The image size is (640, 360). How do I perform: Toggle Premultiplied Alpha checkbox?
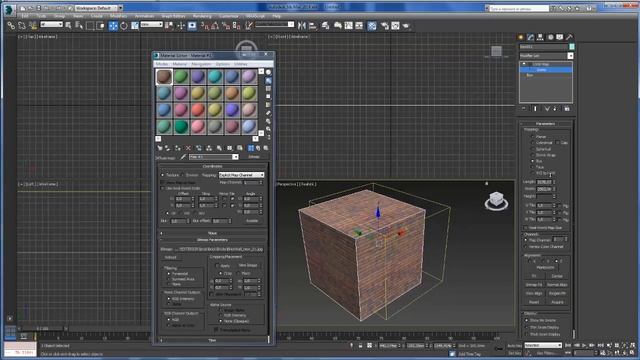click(216, 330)
